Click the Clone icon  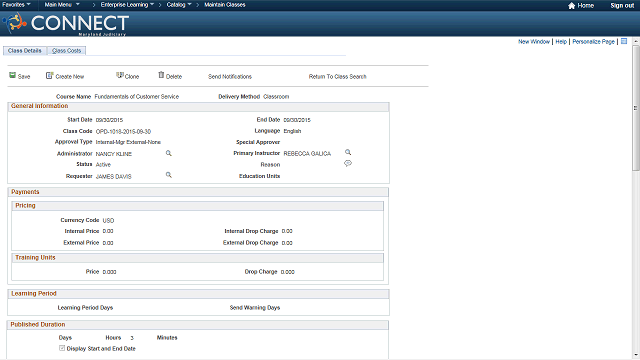[120, 75]
